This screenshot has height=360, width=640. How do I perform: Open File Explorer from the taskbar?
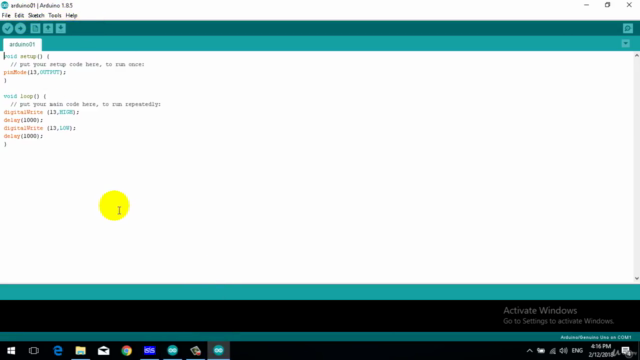point(80,351)
